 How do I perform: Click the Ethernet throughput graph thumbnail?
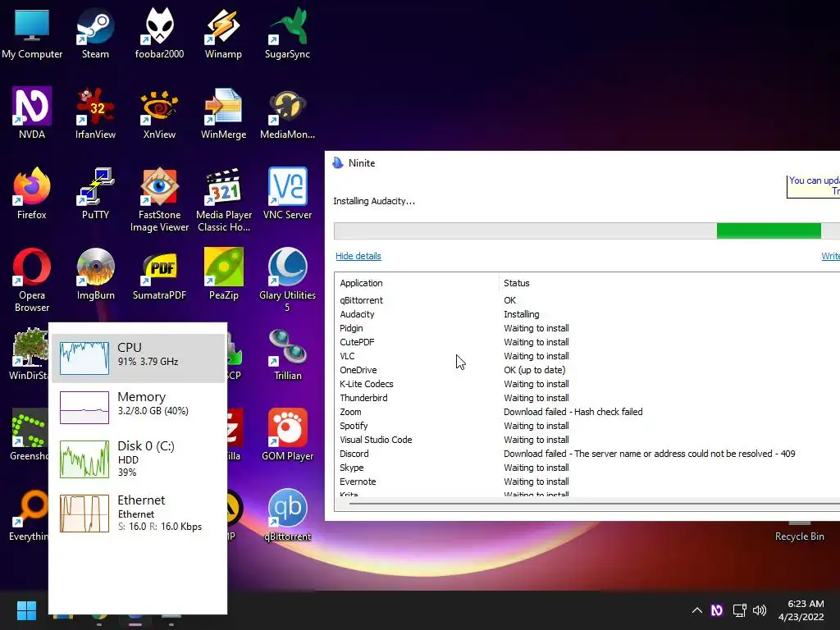(84, 514)
